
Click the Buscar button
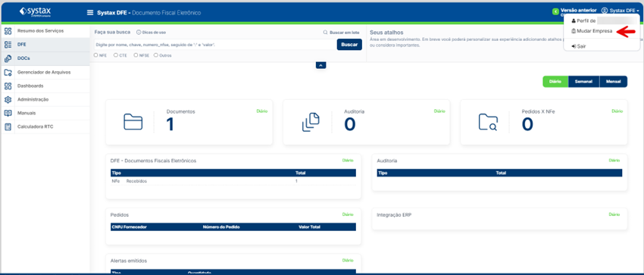[x=349, y=45]
